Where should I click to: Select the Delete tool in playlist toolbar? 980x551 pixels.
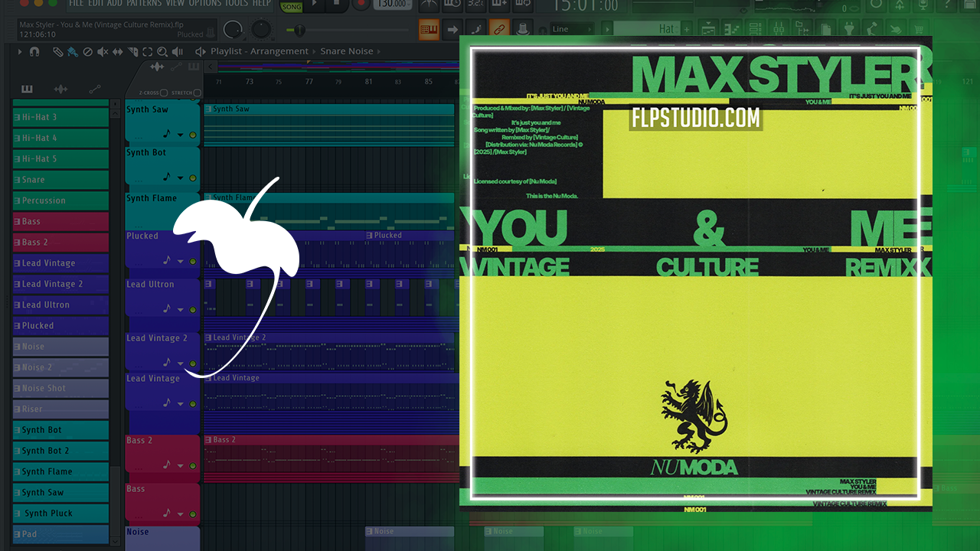click(87, 52)
